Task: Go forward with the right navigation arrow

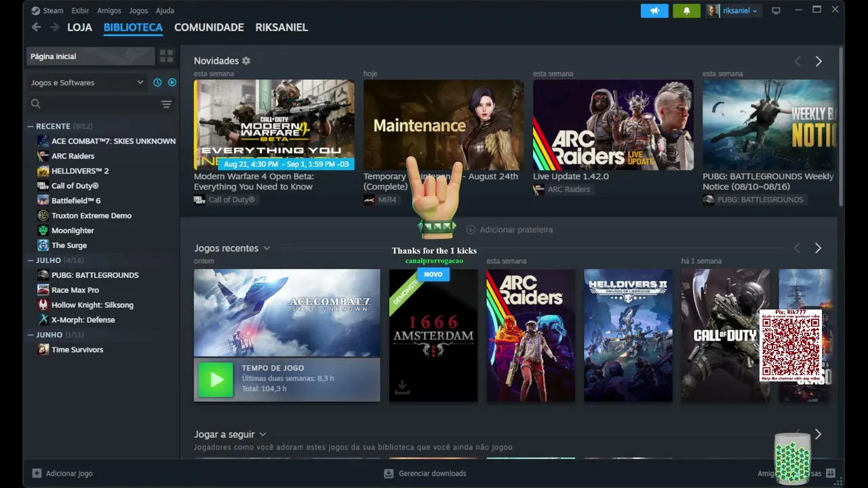Action: 54,27
